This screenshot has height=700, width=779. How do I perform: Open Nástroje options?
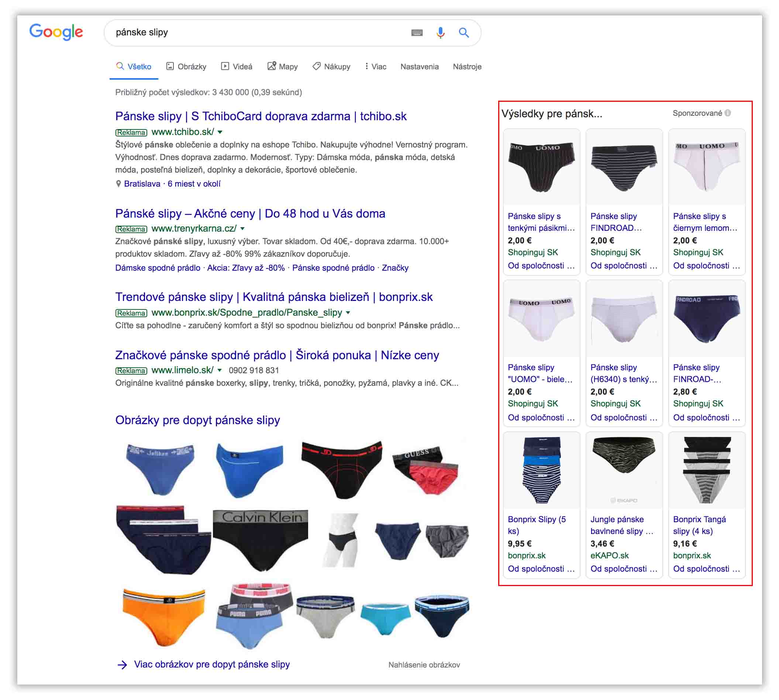(467, 66)
